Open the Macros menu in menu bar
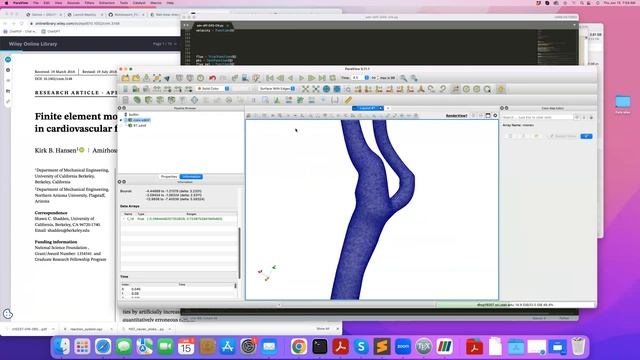The height and width of the screenshot is (360, 640). [x=156, y=3]
